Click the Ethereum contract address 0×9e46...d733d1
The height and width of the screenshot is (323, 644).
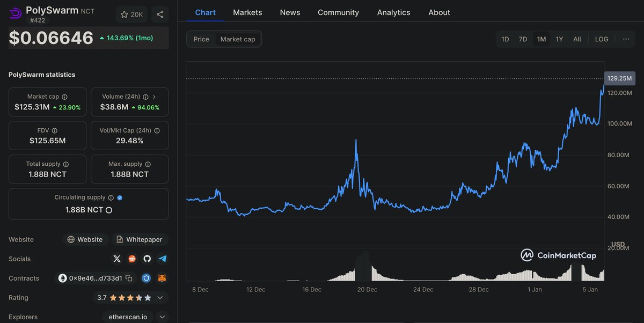(x=96, y=278)
